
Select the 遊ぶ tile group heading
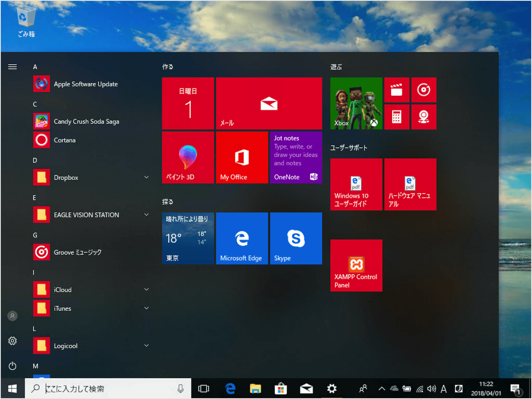tap(336, 66)
